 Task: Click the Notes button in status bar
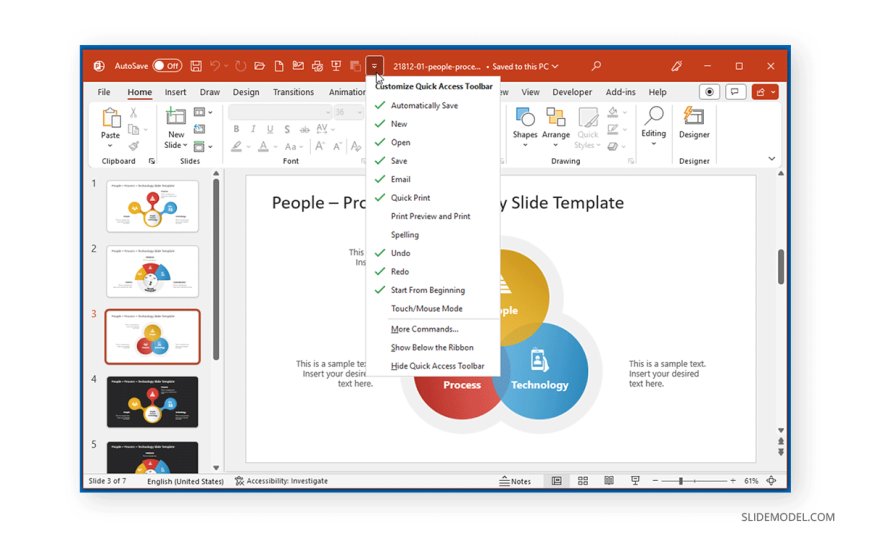[x=515, y=481]
